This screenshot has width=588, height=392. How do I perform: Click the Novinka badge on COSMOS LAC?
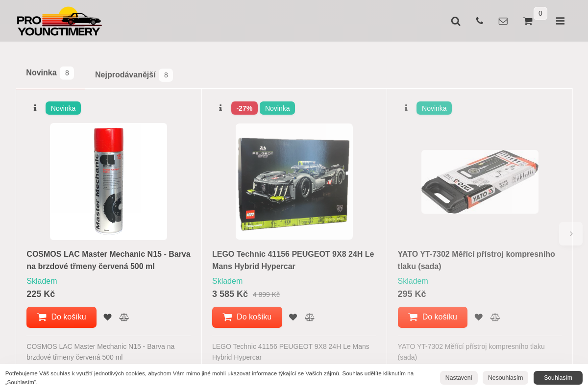click(x=63, y=108)
